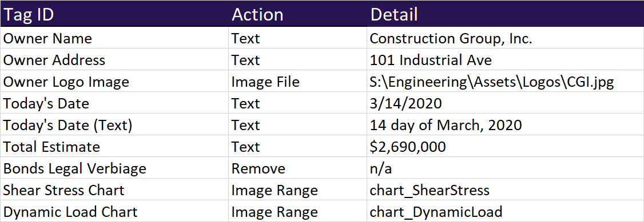Screen dimensions: 644x222
Task: Select the Construction Group, Inc. detail cell
Action: coord(505,38)
